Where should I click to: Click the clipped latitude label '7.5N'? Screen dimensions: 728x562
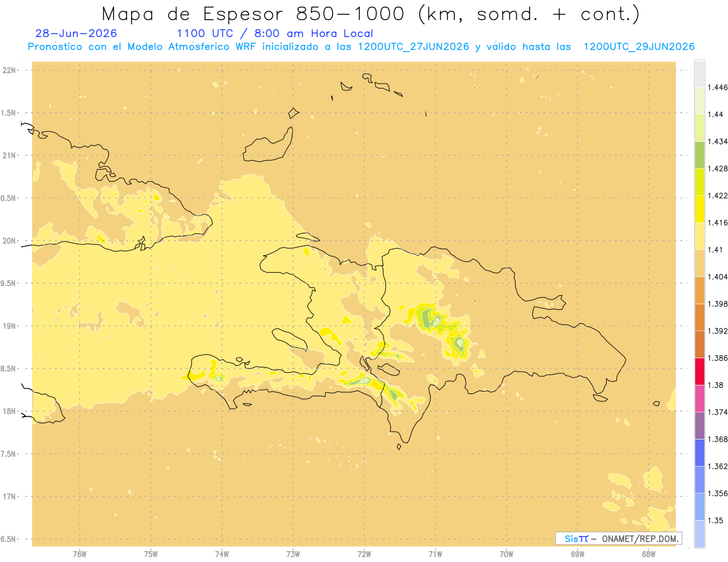8,454
